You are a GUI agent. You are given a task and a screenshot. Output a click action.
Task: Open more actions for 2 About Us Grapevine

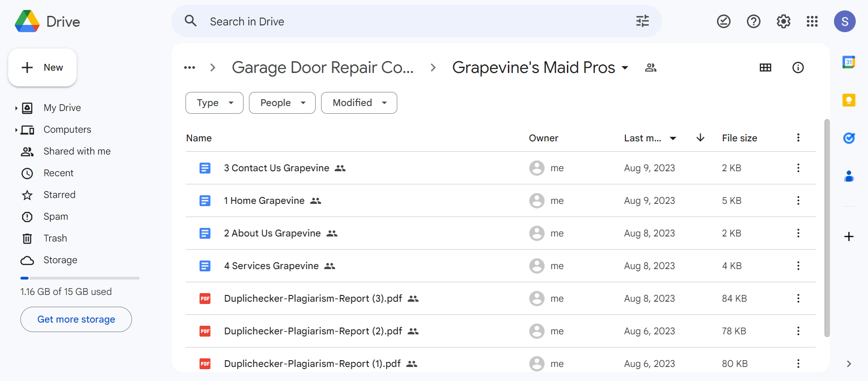(x=798, y=233)
